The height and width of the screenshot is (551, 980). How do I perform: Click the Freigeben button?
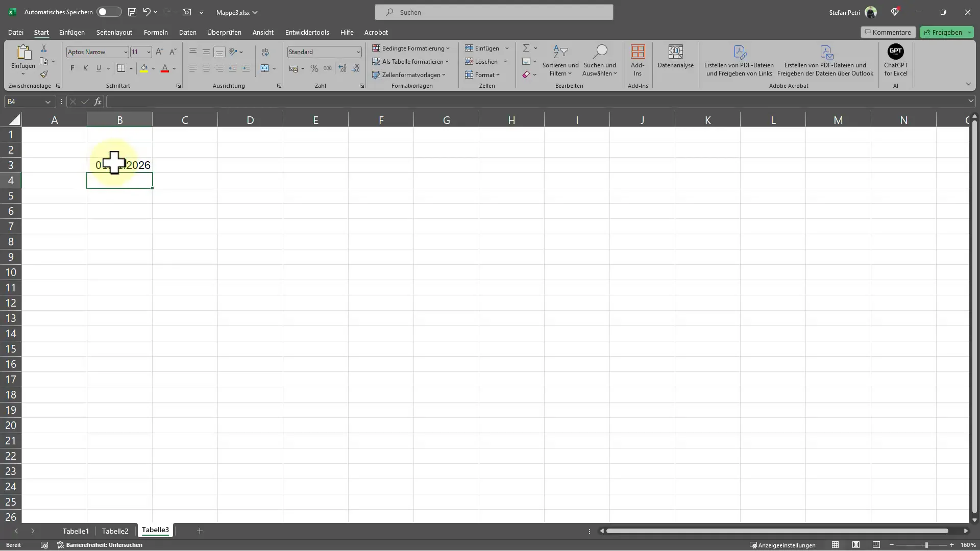947,32
